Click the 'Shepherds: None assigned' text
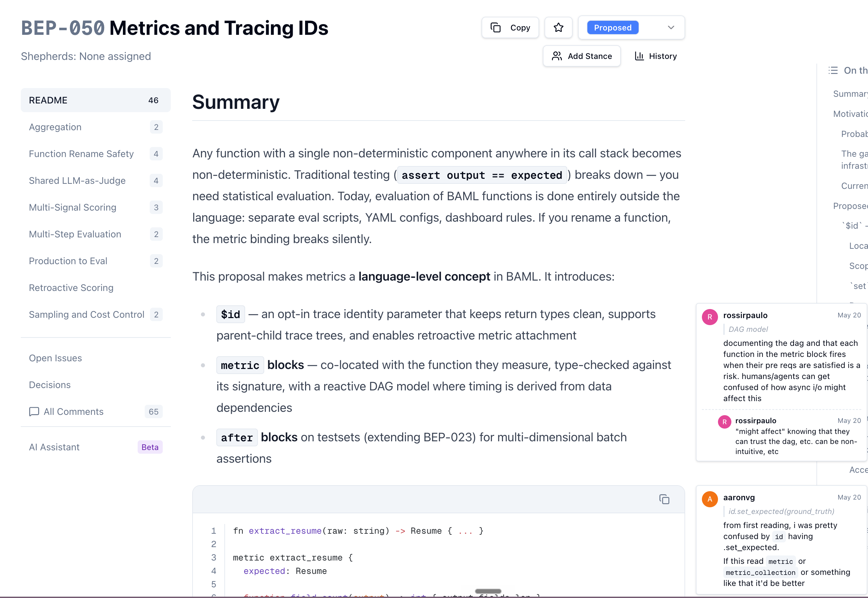Image resolution: width=868 pixels, height=598 pixels. pyautogui.click(x=86, y=56)
